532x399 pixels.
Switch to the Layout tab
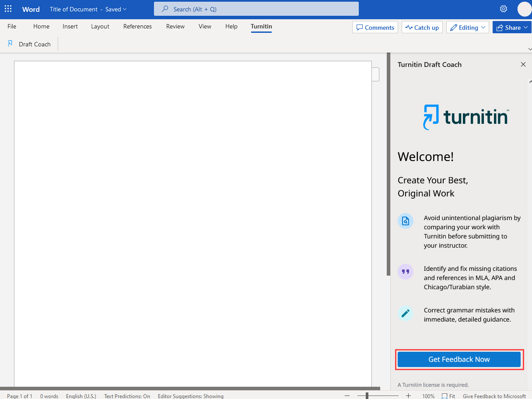pyautogui.click(x=100, y=26)
